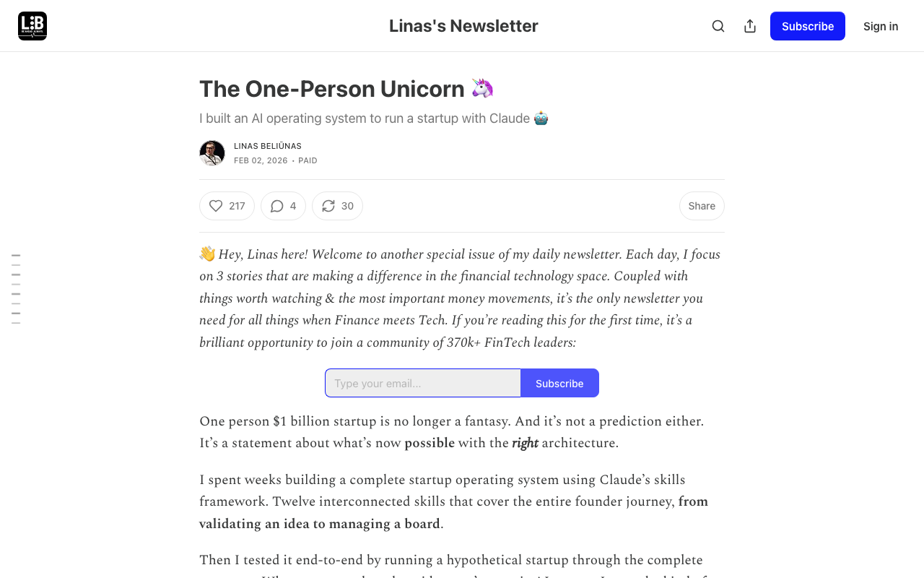Viewport: 924px width, 578px height.
Task: Click the Type your email input field
Action: click(422, 383)
